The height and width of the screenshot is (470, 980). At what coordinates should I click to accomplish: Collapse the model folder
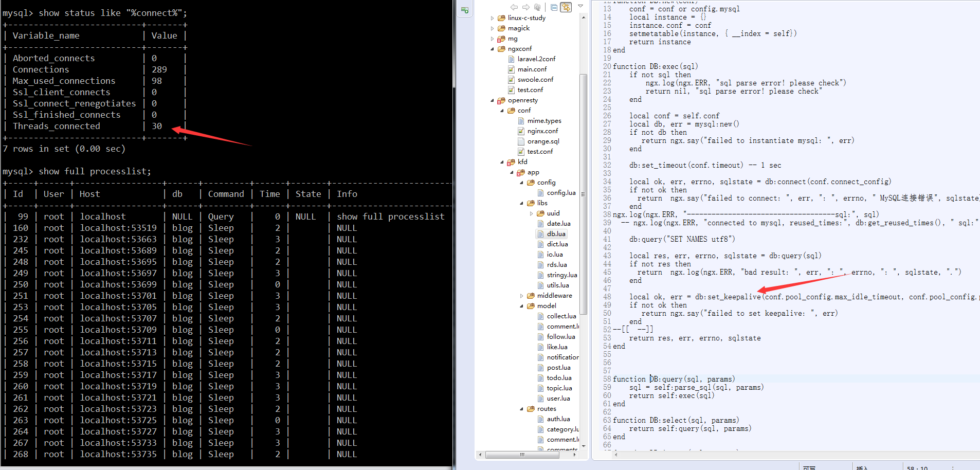(522, 306)
